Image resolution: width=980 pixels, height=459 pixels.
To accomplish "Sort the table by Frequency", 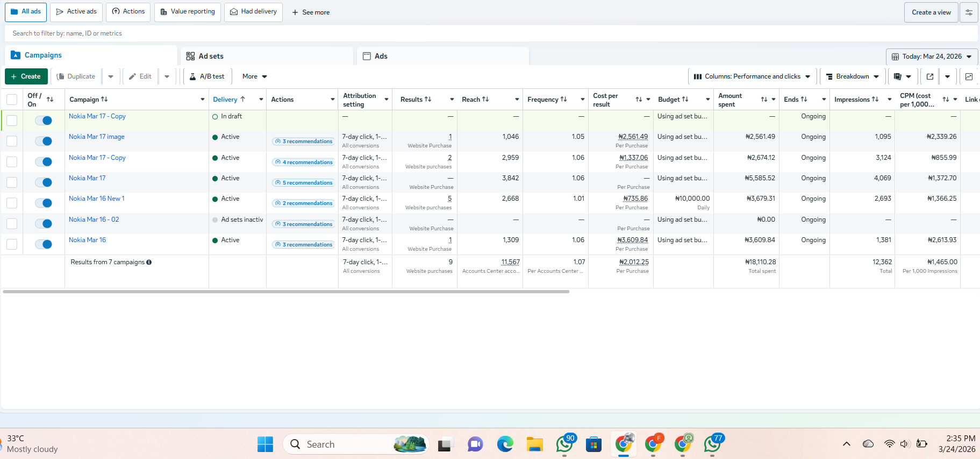I will pyautogui.click(x=563, y=100).
